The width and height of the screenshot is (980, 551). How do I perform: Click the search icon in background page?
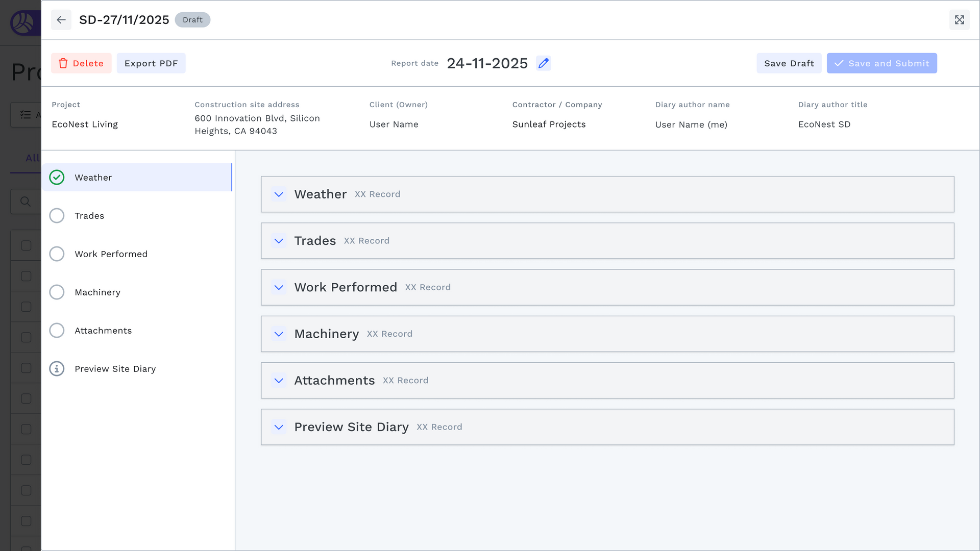(25, 202)
